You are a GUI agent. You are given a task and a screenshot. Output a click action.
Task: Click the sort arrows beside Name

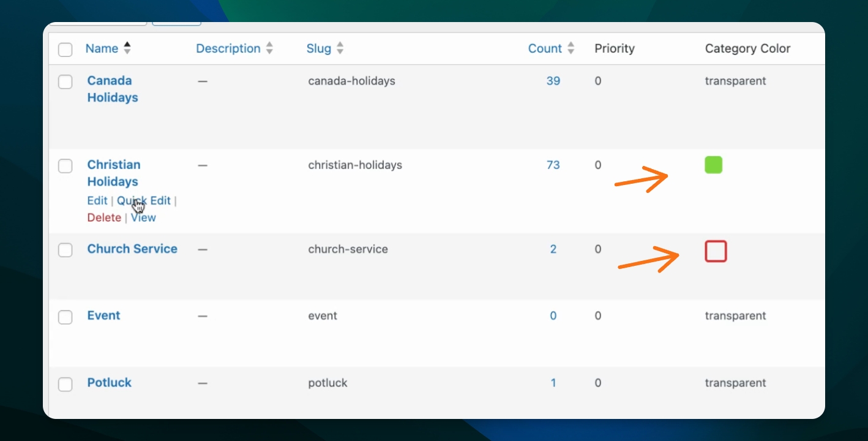[127, 48]
